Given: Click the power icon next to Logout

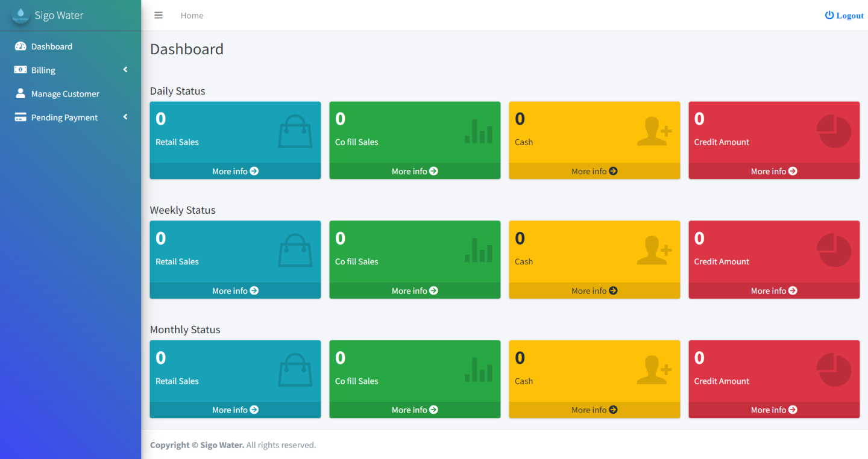Looking at the screenshot, I should pos(828,15).
